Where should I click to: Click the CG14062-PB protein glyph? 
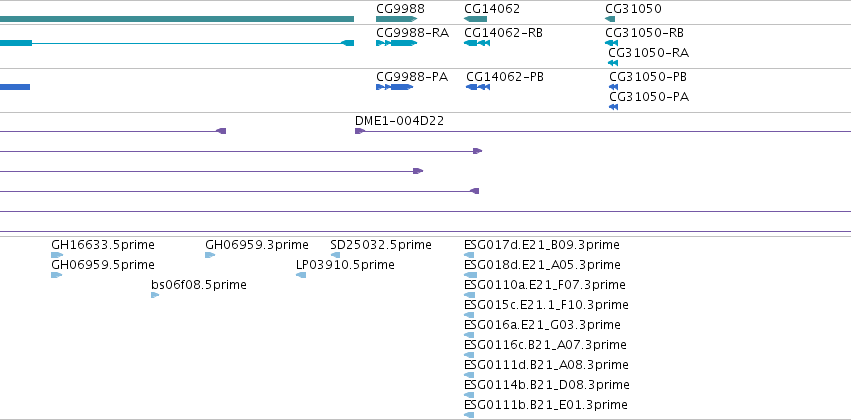(478, 87)
